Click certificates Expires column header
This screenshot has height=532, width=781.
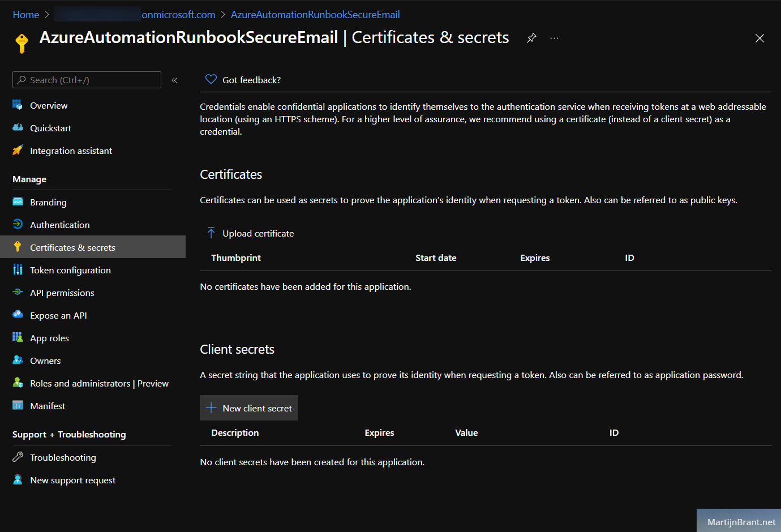click(535, 258)
